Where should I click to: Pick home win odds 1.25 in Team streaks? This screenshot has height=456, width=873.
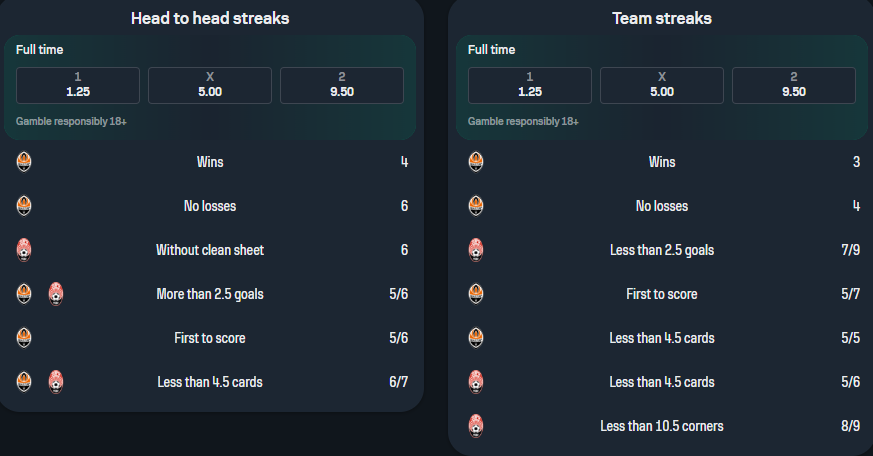tap(530, 85)
